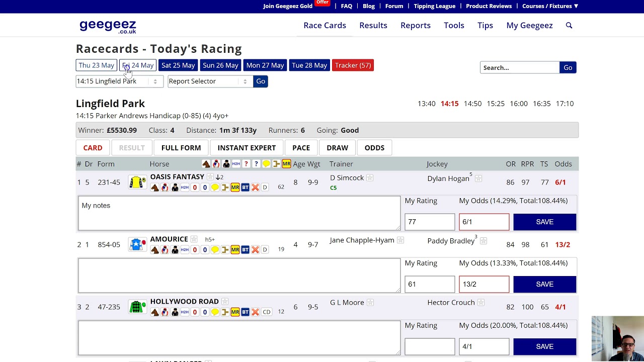Image resolution: width=644 pixels, height=362 pixels.
Task: Open the Reports menu item
Action: tap(416, 25)
